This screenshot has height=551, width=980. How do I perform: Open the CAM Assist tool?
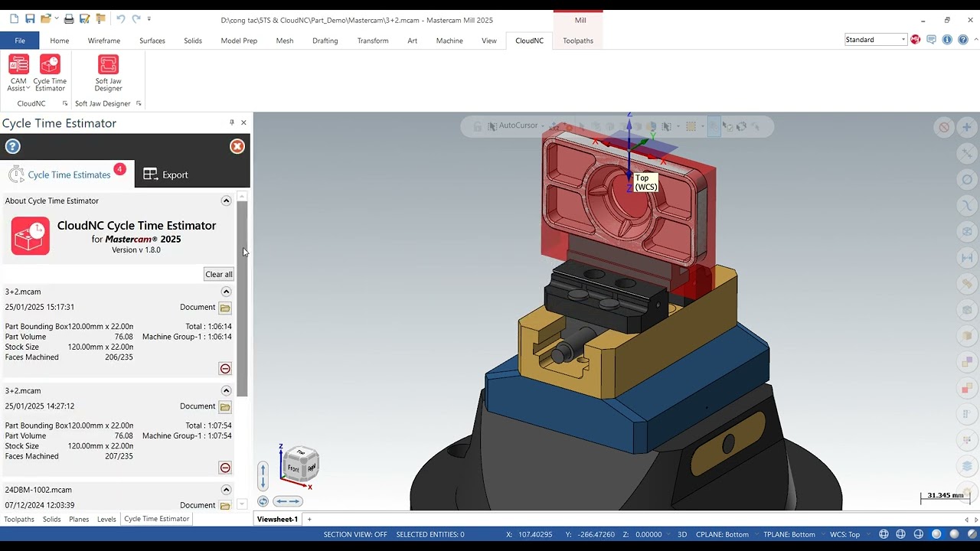(18, 73)
